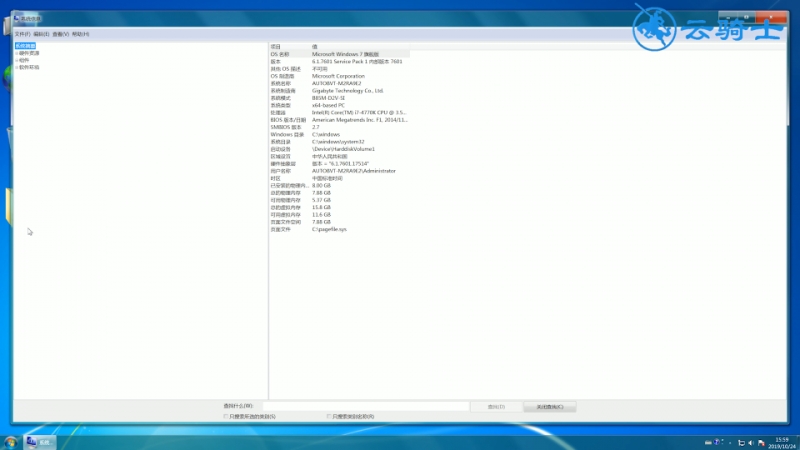Select the Administrator user name row
Viewport: 800px width, 450px height.
[x=339, y=171]
